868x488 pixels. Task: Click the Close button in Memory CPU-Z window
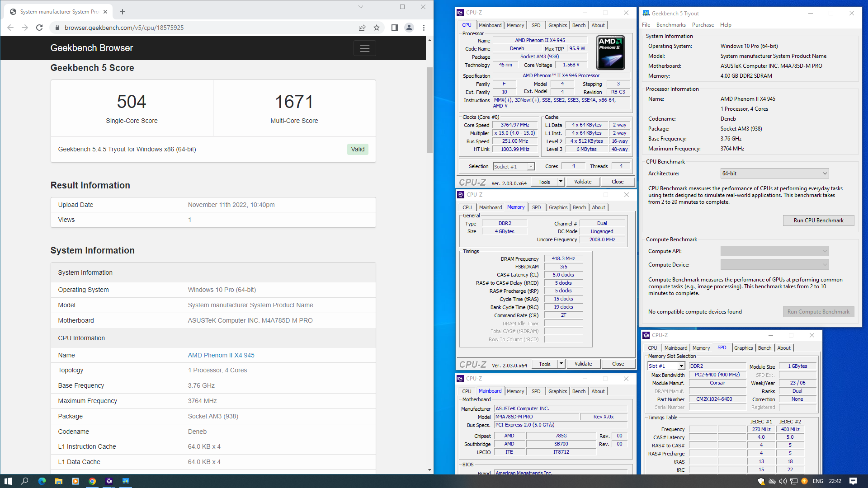(618, 364)
